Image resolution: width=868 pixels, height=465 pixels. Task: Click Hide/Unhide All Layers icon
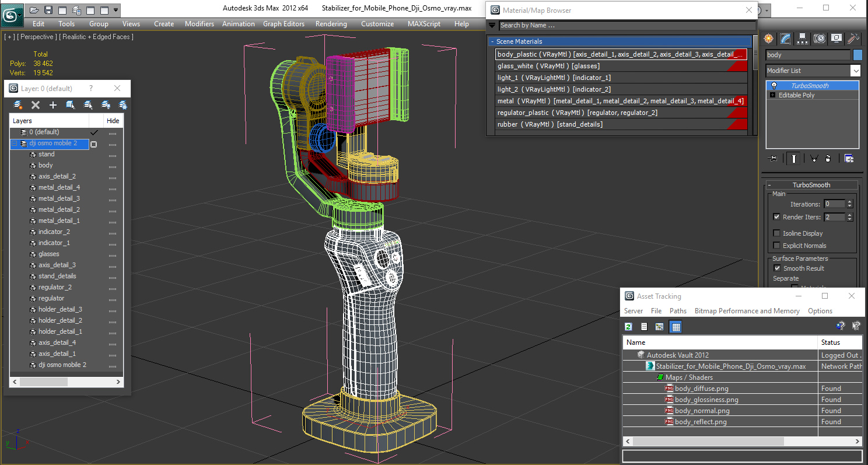(x=106, y=105)
